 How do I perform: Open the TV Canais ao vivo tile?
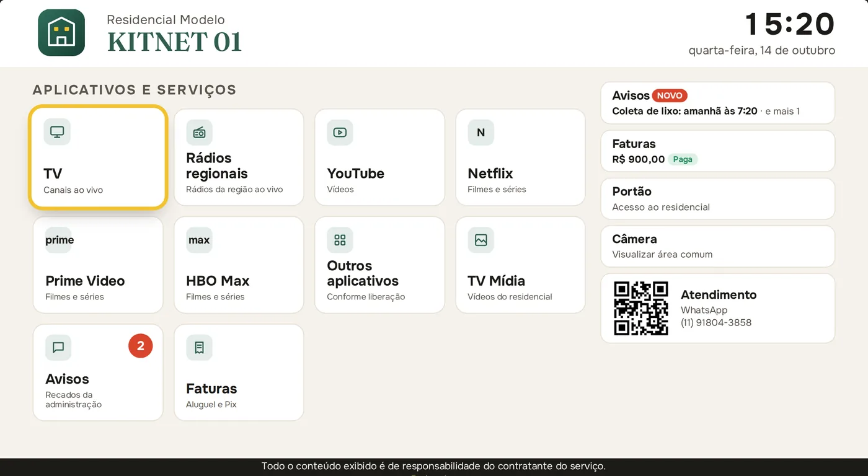point(98,157)
